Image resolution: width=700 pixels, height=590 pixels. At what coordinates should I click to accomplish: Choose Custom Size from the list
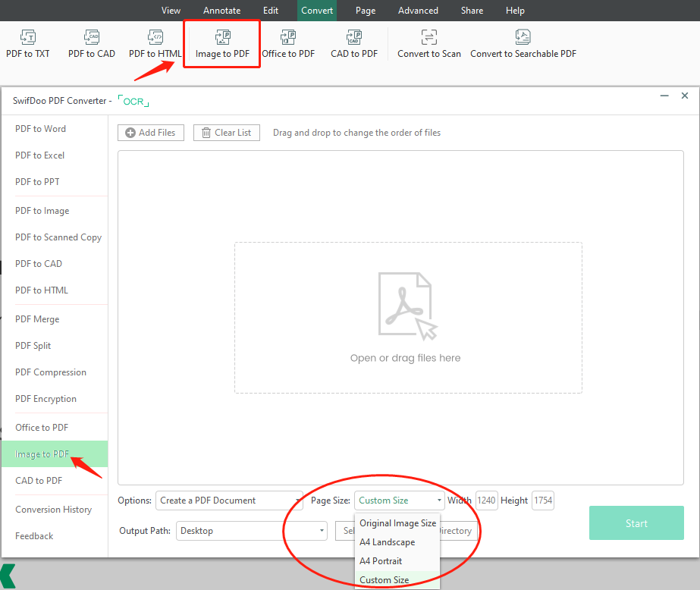pos(397,579)
